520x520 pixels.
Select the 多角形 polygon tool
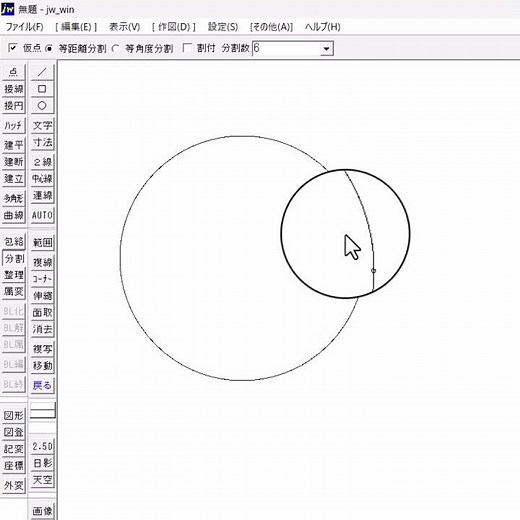coord(13,198)
